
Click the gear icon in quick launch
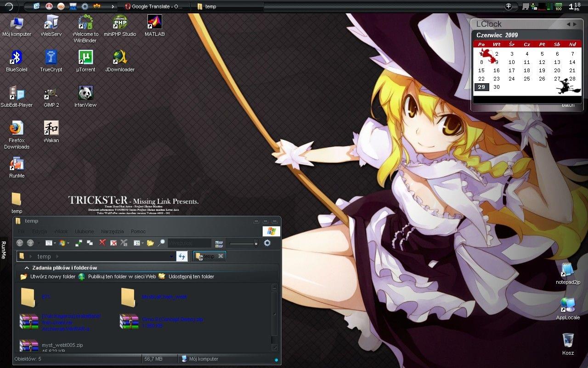tap(85, 6)
